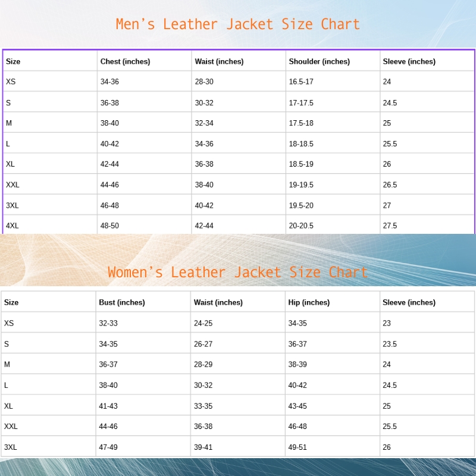The height and width of the screenshot is (476, 476).
Task: Click men's sleeve value 27.5
Action: pos(390,226)
